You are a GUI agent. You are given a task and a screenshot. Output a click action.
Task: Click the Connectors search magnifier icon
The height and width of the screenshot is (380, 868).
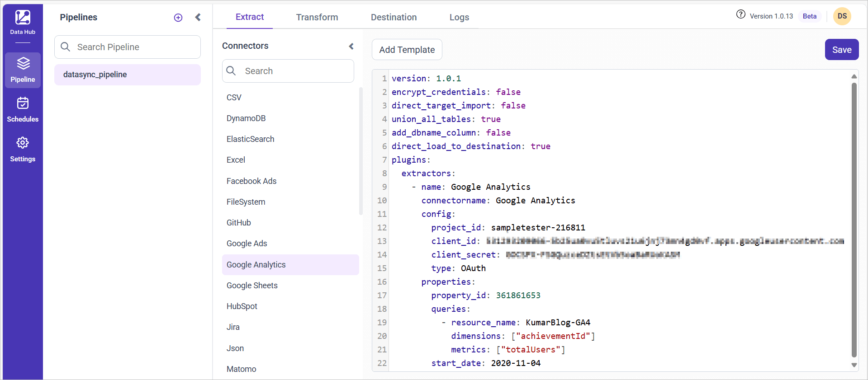(231, 71)
